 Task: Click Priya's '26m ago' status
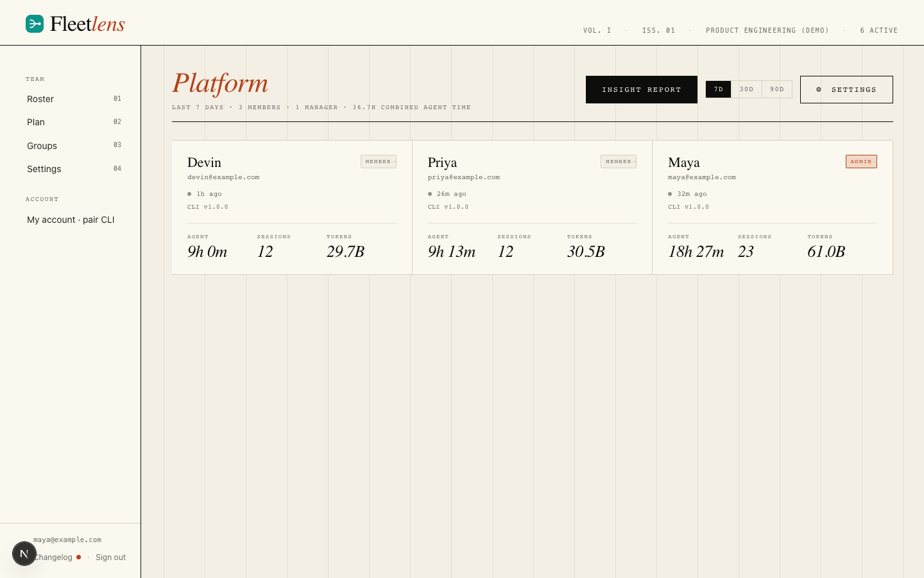[x=452, y=194]
